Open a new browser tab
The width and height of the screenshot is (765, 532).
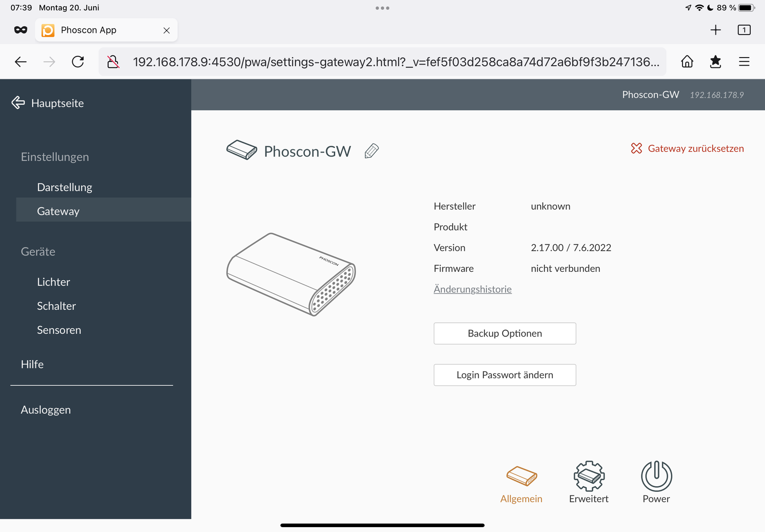[x=715, y=30]
